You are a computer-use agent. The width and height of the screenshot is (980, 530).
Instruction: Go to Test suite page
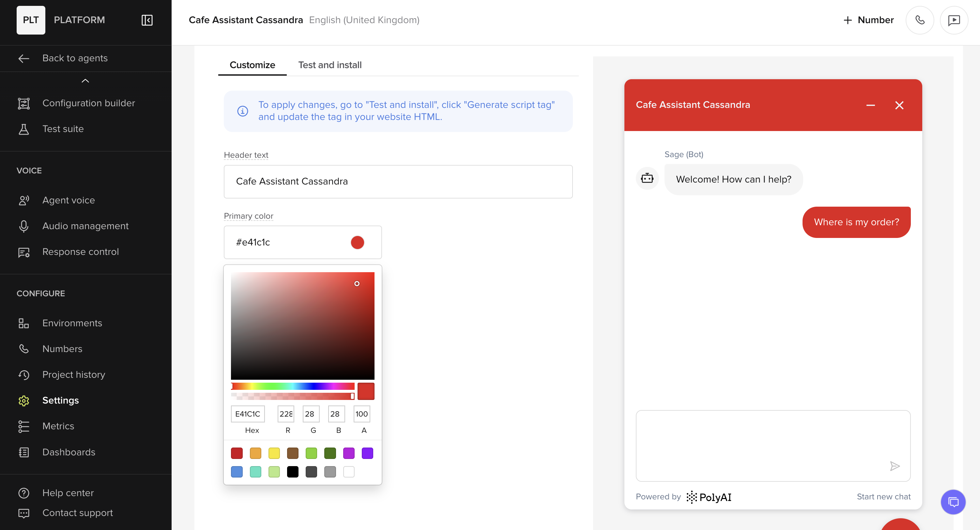(63, 129)
